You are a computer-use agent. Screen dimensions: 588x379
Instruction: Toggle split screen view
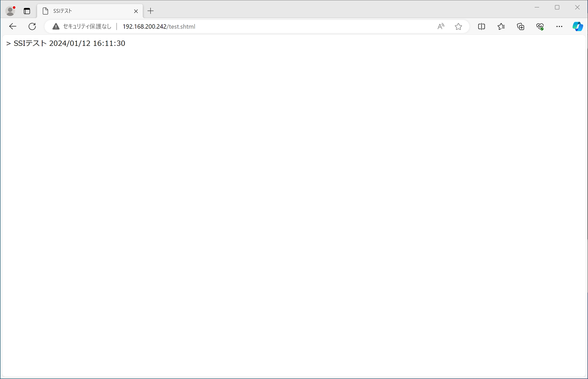click(481, 27)
